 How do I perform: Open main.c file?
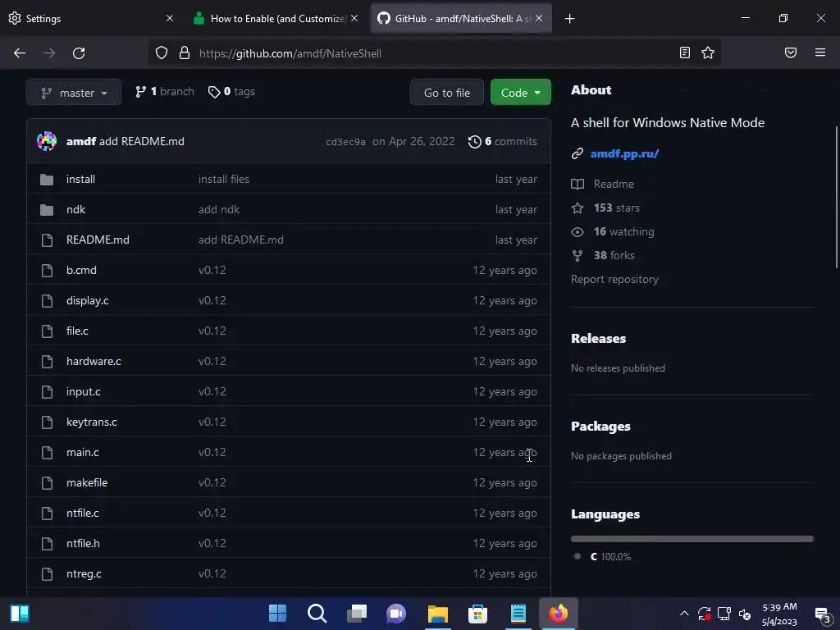click(83, 452)
